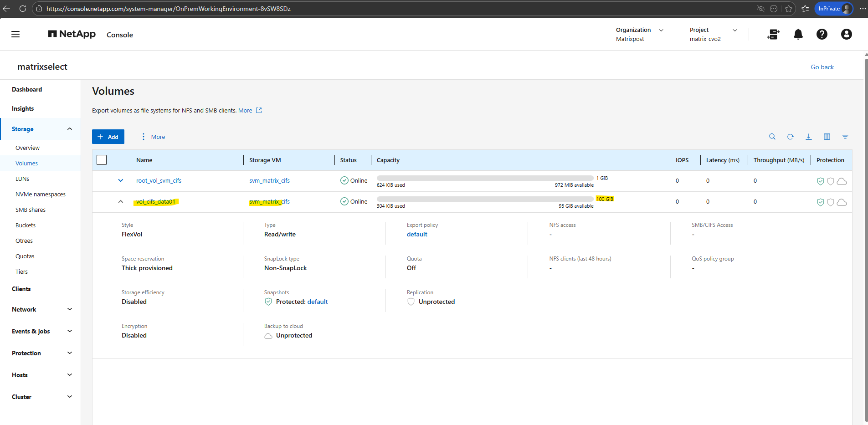Open the user account profile icon
The width and height of the screenshot is (868, 425).
(x=846, y=34)
